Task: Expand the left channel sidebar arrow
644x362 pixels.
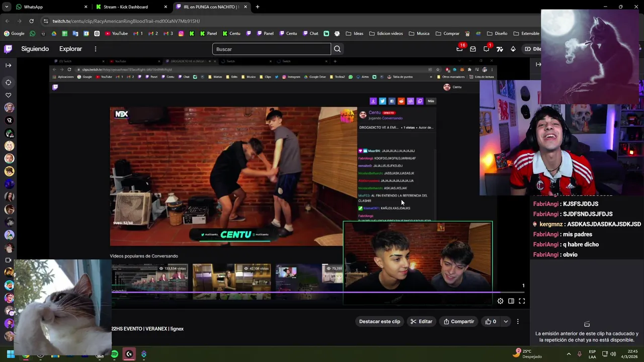Action: (x=9, y=65)
